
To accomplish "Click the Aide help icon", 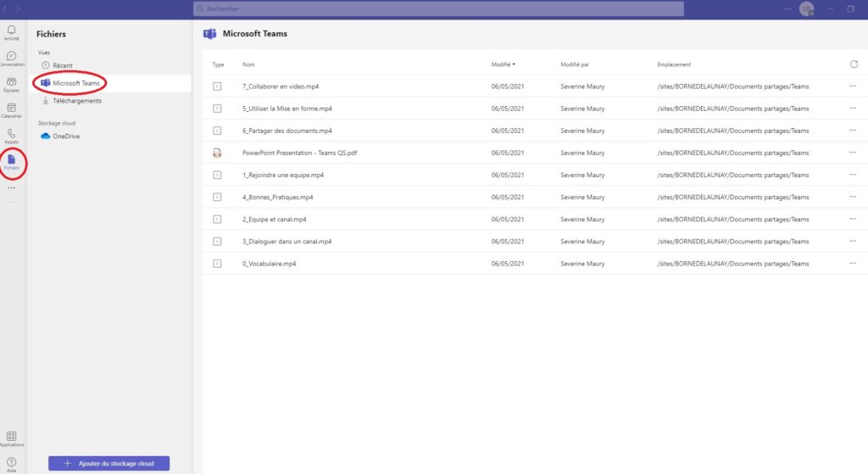I will click(11, 462).
